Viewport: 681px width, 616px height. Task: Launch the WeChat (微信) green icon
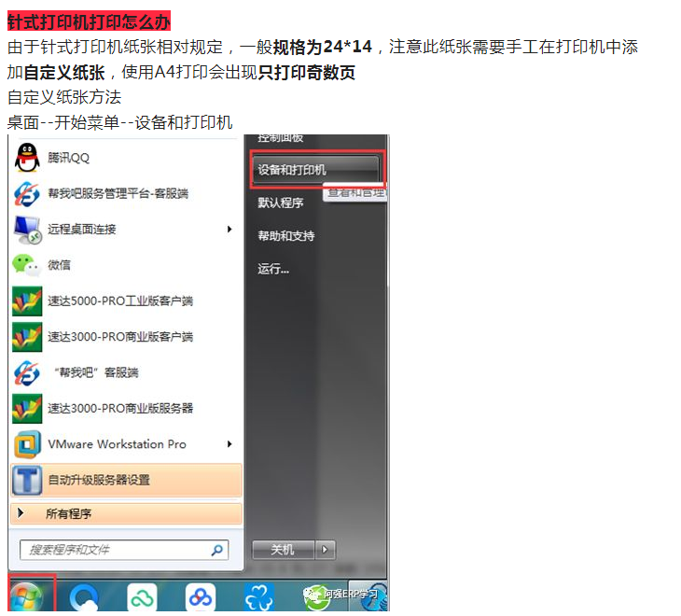(x=26, y=265)
